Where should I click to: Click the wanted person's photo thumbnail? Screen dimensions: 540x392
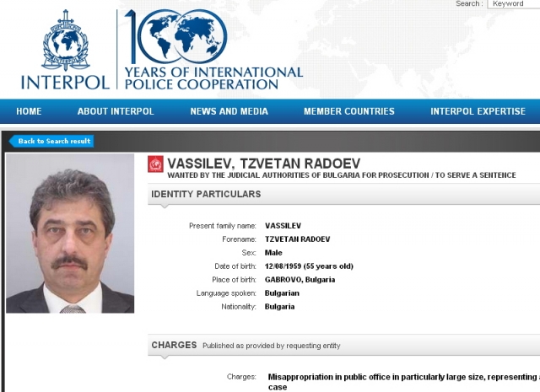(70, 234)
